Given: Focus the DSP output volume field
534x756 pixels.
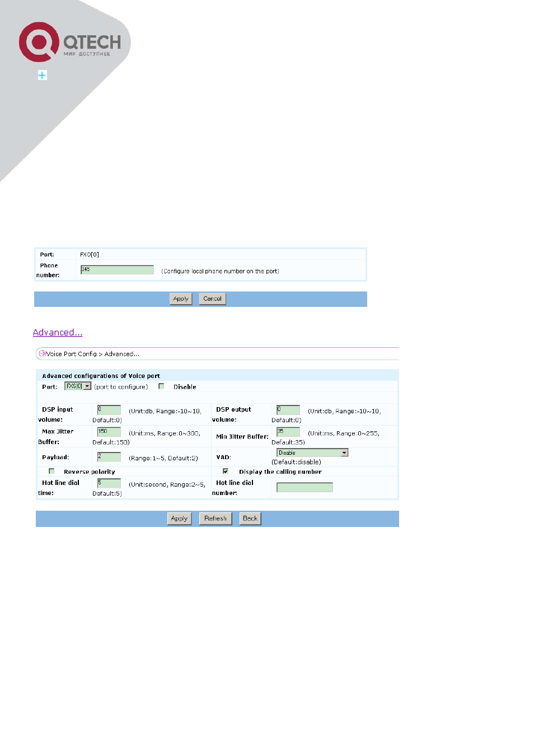Looking at the screenshot, I should (288, 410).
